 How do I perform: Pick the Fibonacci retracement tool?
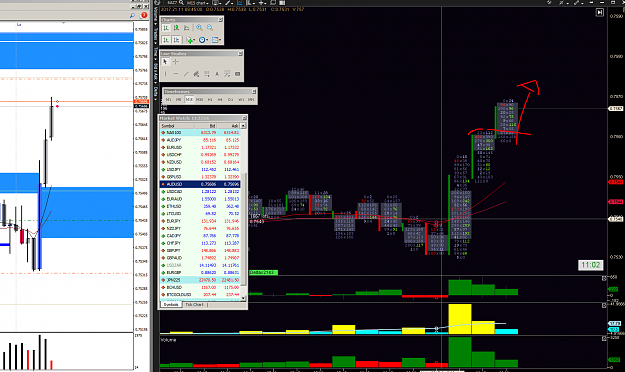[x=207, y=74]
